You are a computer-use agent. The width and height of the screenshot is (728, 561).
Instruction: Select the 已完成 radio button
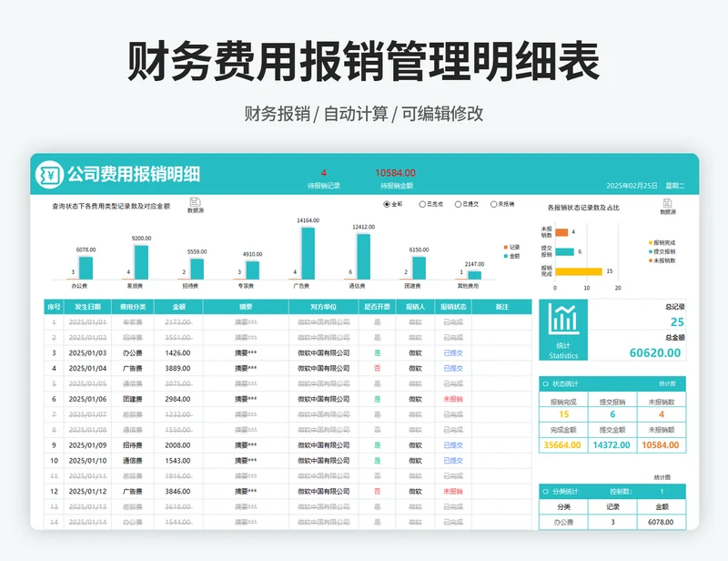422,204
